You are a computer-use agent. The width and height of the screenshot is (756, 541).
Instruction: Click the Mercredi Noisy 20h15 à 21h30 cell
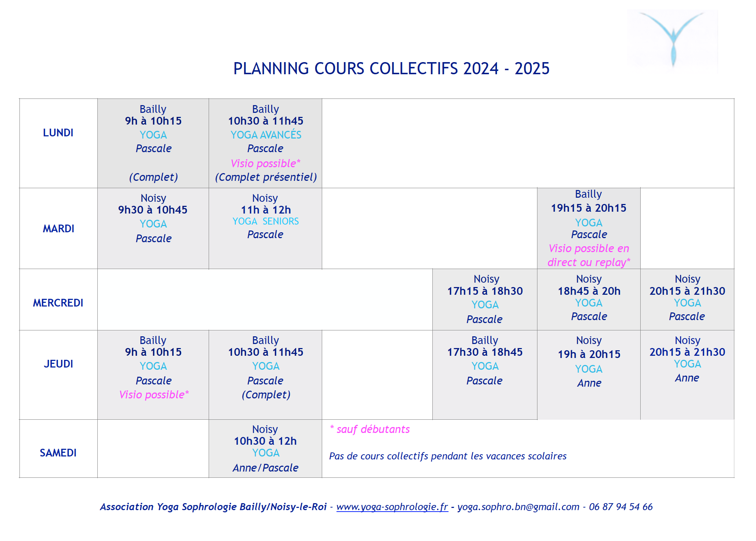click(687, 300)
